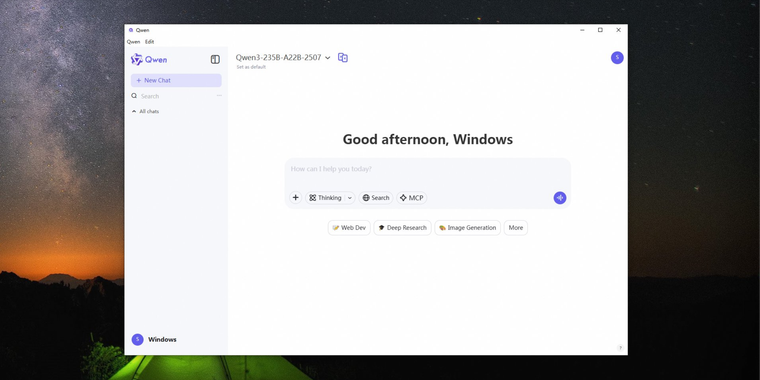Maximize the Qwen window
760x380 pixels.
coord(600,30)
